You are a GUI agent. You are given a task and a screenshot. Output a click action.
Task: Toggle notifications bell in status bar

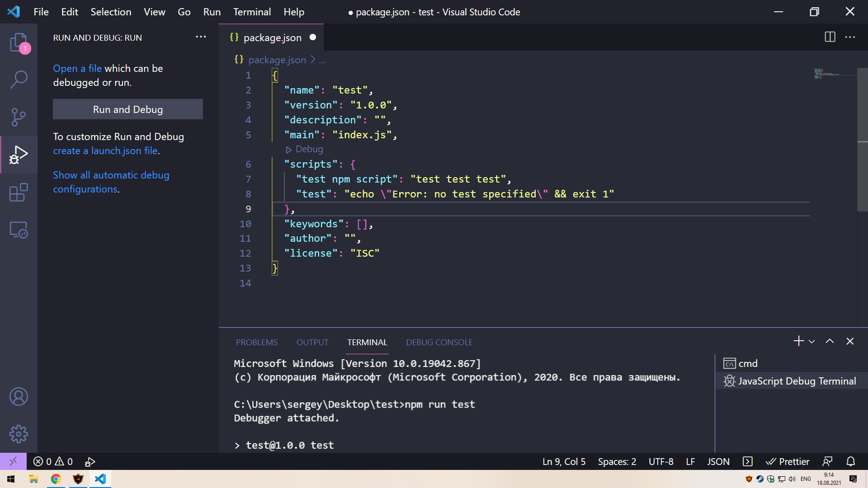click(850, 461)
